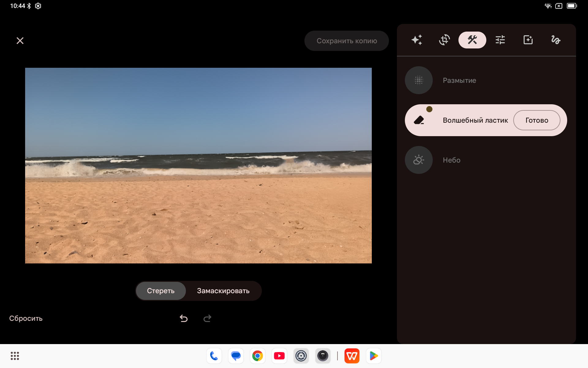Tap the beach photo canvas
588x368 pixels.
pyautogui.click(x=198, y=166)
